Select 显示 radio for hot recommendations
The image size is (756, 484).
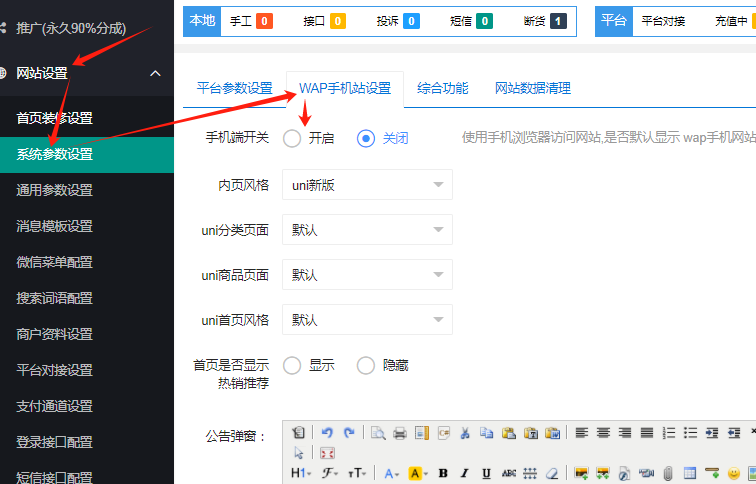pos(292,365)
